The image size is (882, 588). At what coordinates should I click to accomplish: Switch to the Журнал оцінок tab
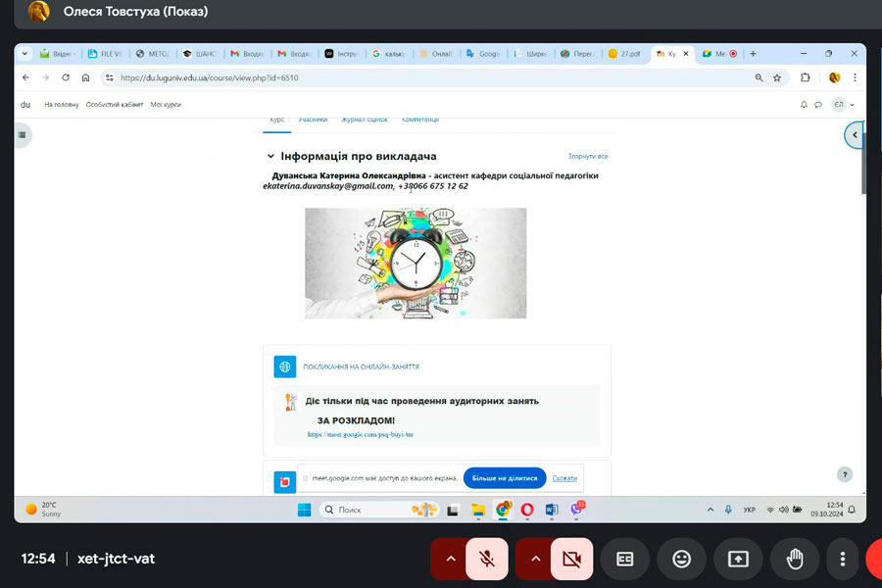364,120
